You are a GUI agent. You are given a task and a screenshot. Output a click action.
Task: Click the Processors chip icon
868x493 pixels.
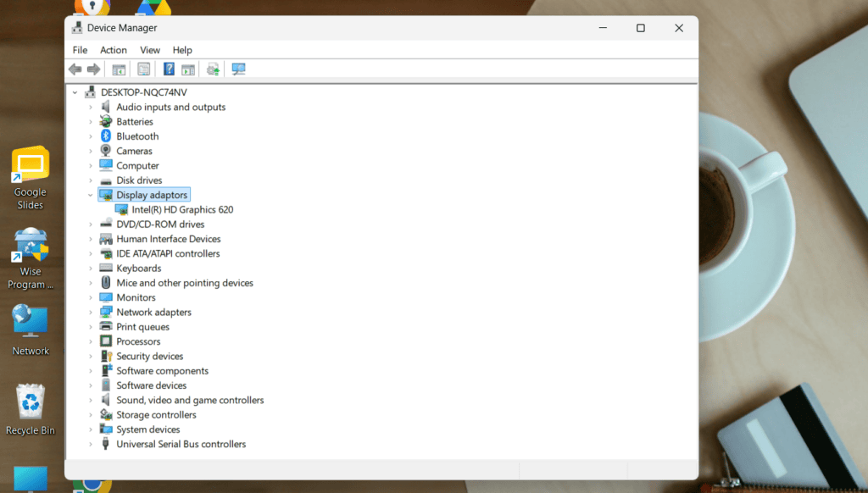[106, 341]
